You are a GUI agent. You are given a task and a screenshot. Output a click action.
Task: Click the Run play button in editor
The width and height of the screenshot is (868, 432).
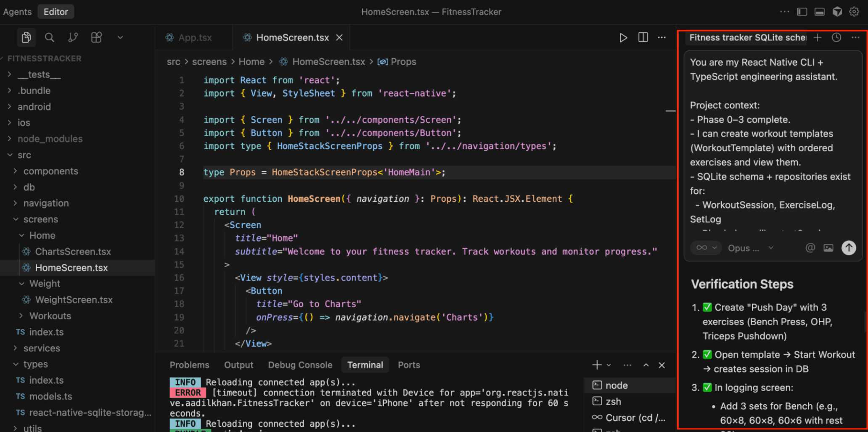[x=623, y=38]
